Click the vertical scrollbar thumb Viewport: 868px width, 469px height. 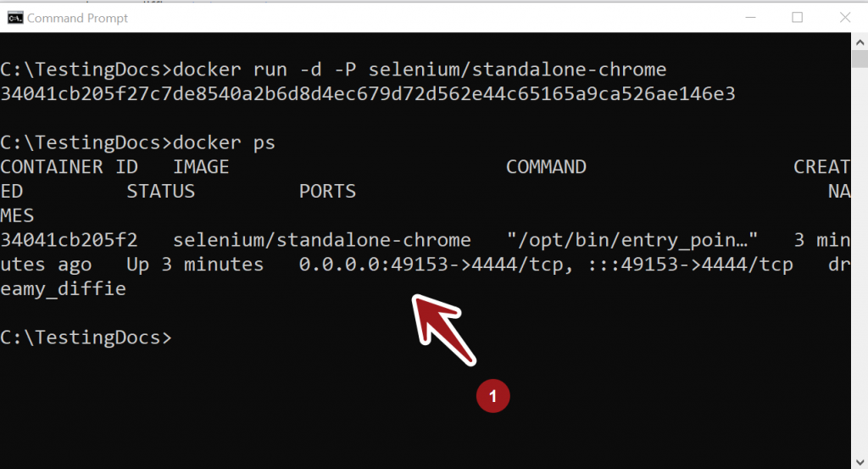[860, 59]
